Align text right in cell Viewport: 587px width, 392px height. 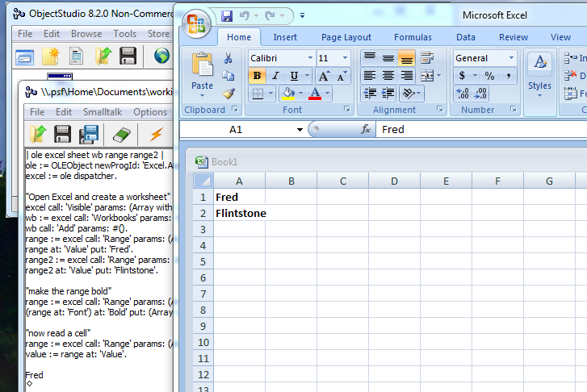coord(407,76)
